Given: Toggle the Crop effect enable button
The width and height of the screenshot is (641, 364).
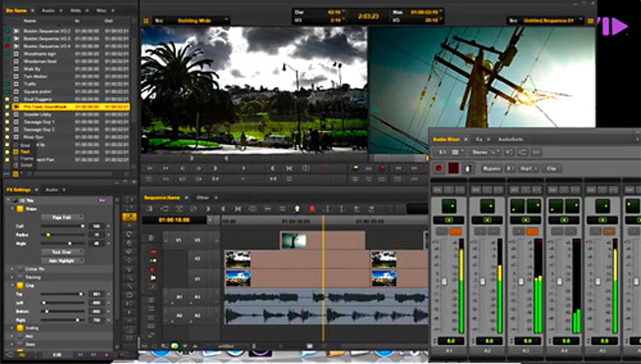Looking at the screenshot, I should click(20, 285).
